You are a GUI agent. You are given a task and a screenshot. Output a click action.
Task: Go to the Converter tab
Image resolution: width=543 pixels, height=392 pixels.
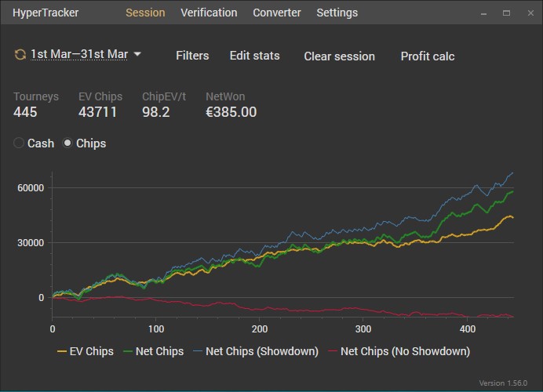pos(277,13)
